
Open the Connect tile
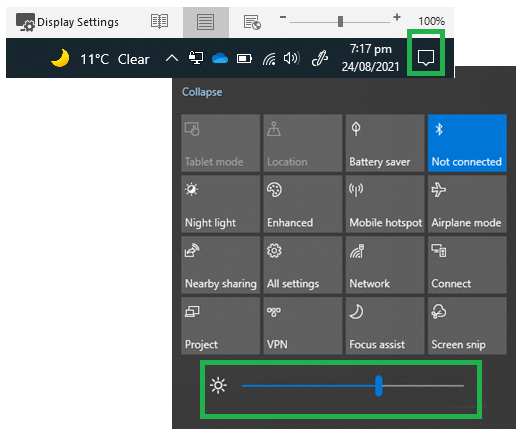(467, 265)
